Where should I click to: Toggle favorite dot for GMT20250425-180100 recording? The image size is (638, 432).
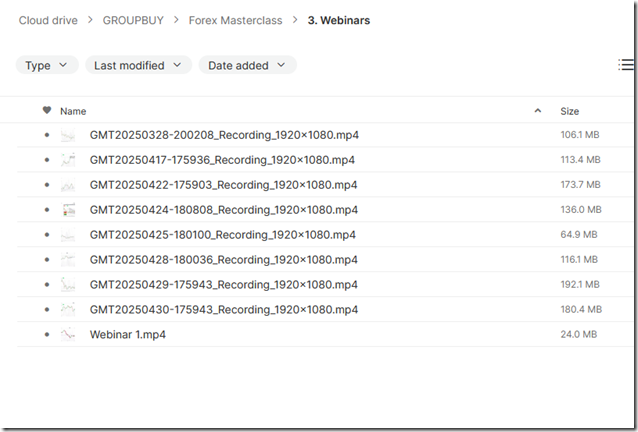pyautogui.click(x=46, y=235)
